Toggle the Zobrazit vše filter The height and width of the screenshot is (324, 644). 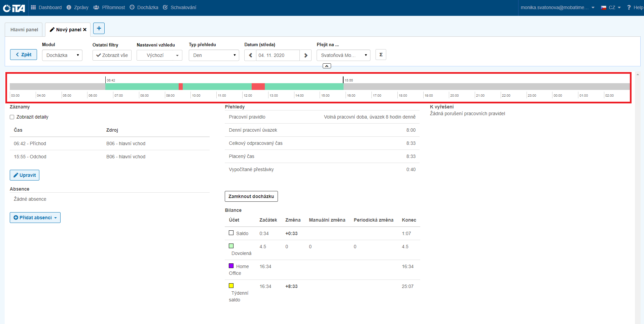[112, 55]
